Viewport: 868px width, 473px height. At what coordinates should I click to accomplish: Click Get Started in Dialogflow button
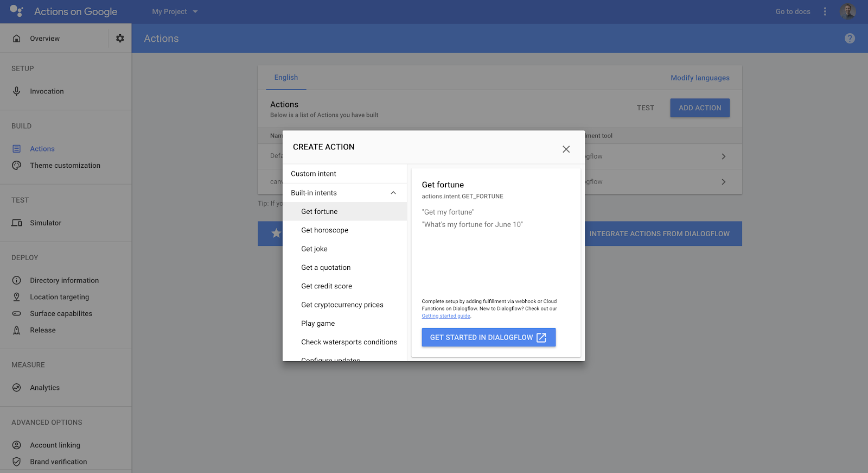tap(488, 337)
